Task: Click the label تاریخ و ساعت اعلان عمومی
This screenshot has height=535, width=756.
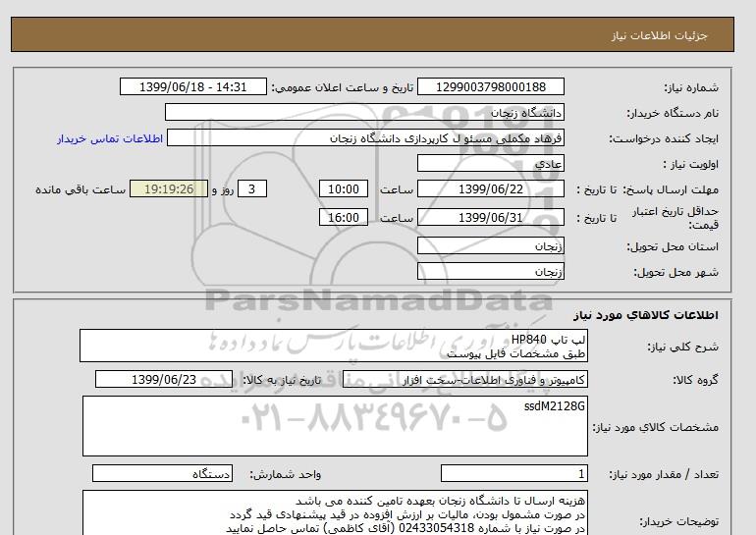Action: [x=343, y=87]
